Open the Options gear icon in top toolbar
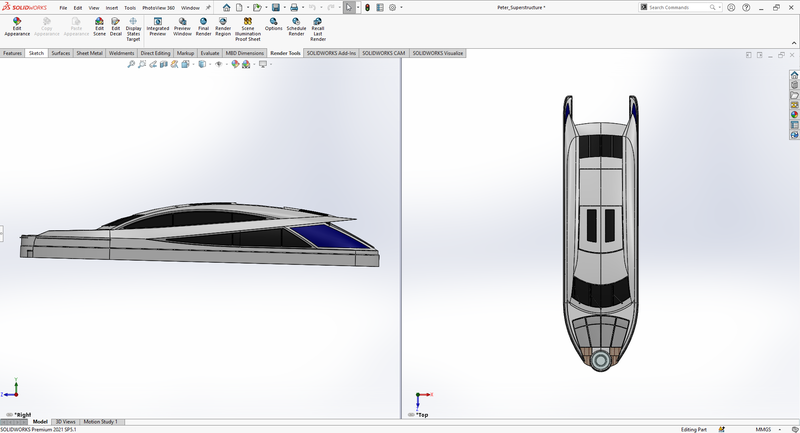800x433 pixels. click(x=392, y=8)
